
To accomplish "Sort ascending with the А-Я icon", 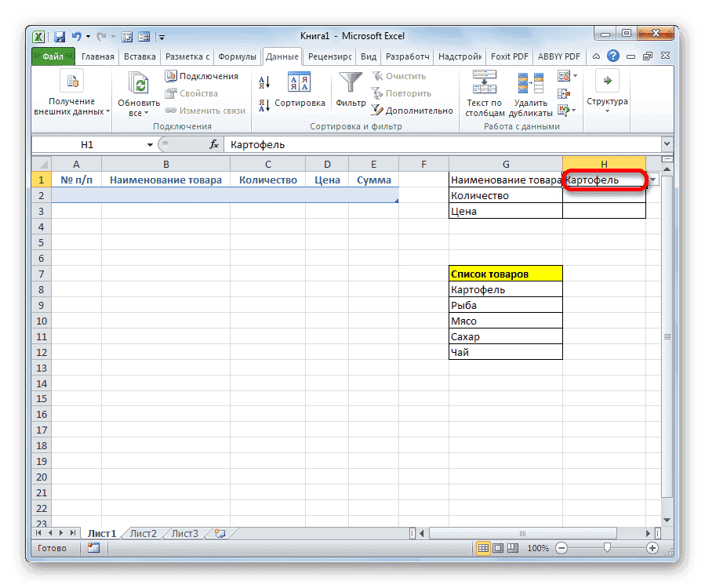I will coord(263,82).
